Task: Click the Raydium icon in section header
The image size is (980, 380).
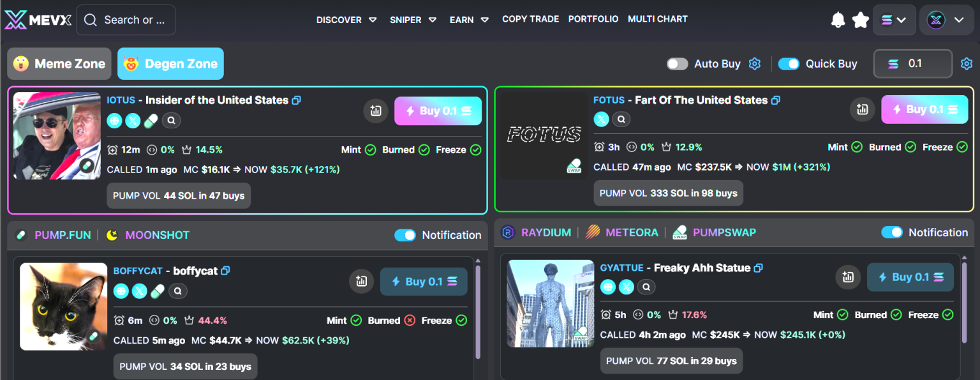Action: click(507, 232)
